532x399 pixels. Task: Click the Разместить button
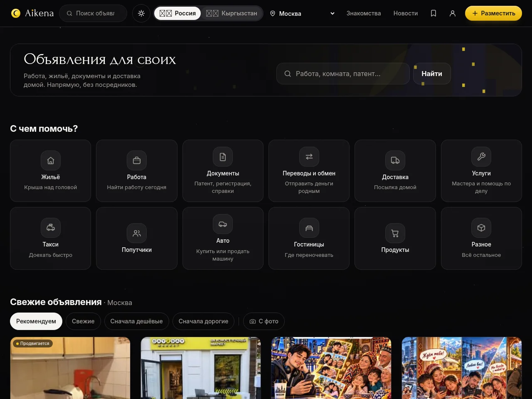point(493,13)
